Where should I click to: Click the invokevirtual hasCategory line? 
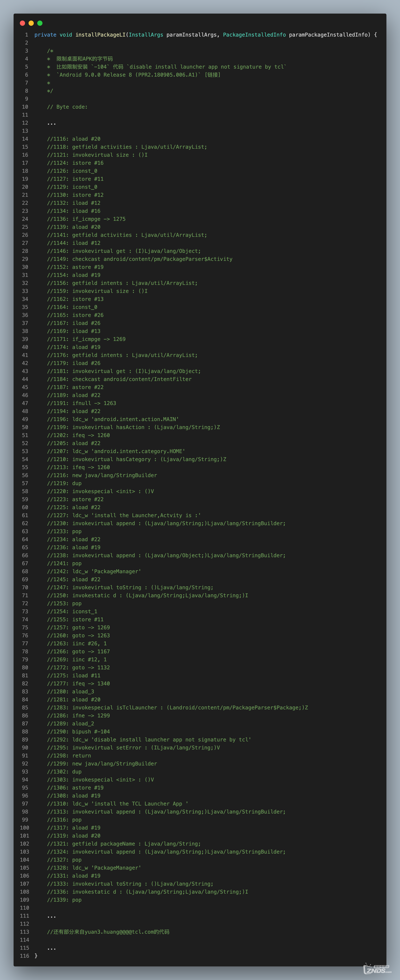(136, 459)
